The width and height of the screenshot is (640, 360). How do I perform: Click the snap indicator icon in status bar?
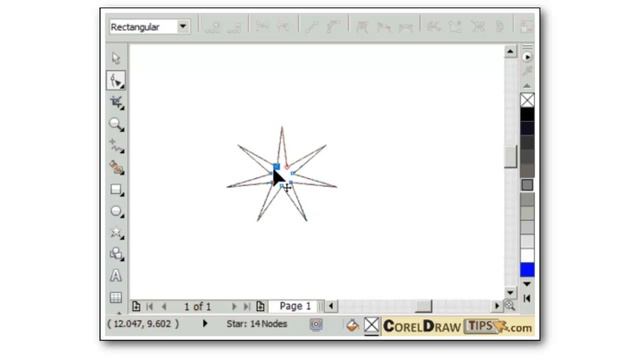[316, 324]
